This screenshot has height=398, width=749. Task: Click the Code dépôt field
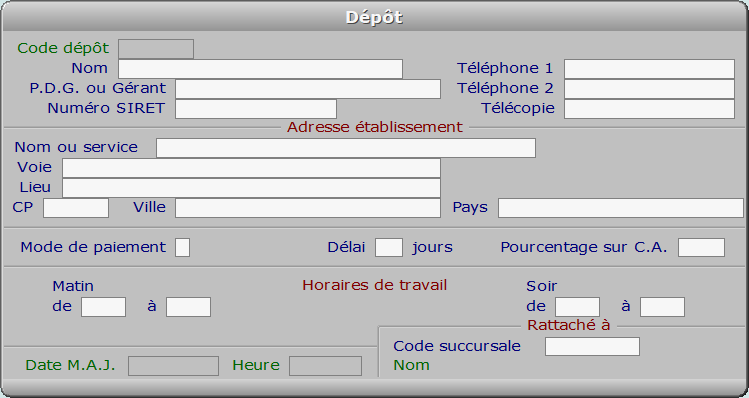pos(156,49)
